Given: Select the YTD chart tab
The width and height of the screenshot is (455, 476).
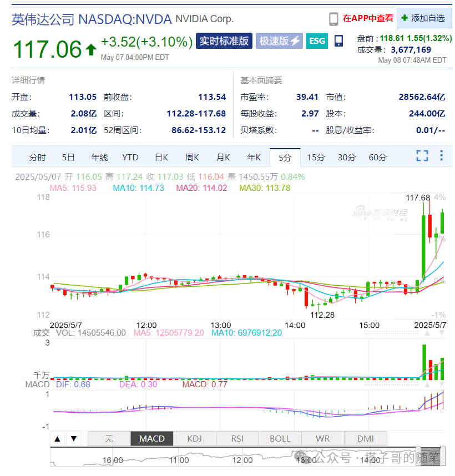Looking at the screenshot, I should pos(130,157).
